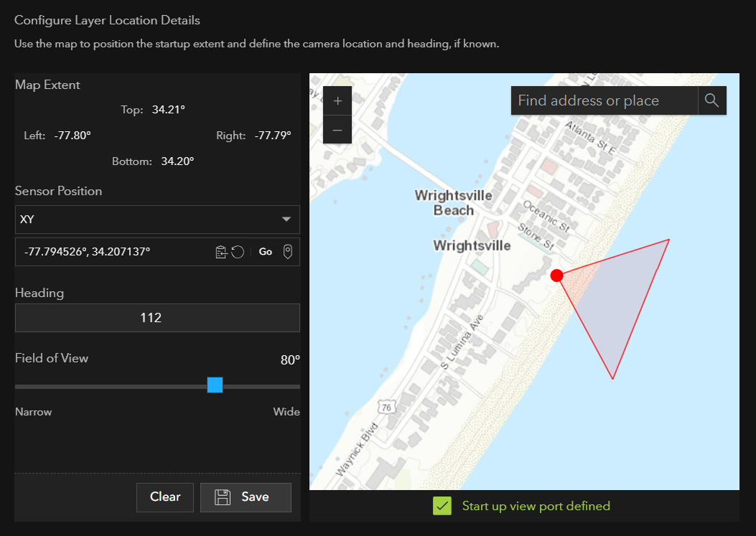The width and height of the screenshot is (756, 536).
Task: Click the red sensor position marker on map
Action: (556, 275)
